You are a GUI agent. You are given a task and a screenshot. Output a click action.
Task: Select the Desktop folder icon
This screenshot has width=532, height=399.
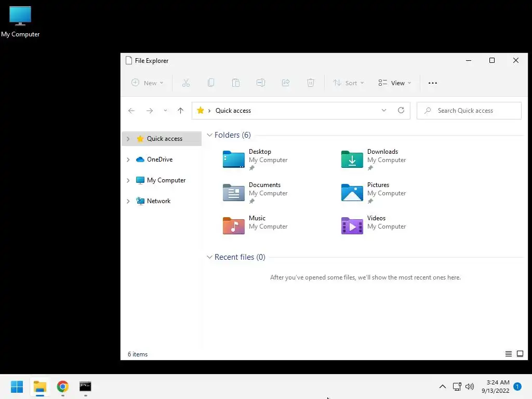(x=233, y=159)
